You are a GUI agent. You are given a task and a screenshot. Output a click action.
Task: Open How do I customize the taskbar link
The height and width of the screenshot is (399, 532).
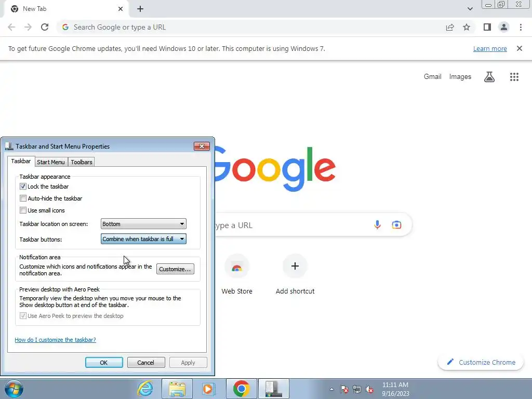(55, 340)
